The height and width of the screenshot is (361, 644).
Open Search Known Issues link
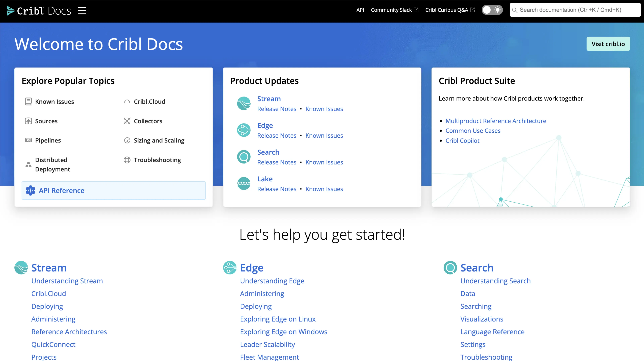click(x=324, y=162)
